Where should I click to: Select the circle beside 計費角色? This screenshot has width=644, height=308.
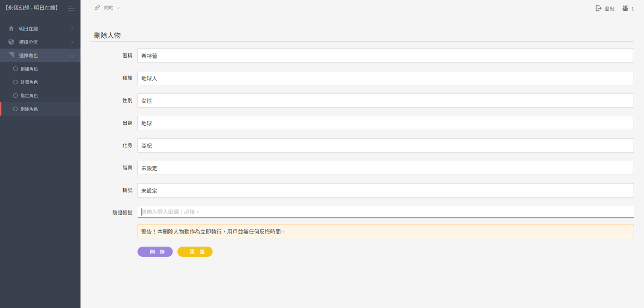15,82
